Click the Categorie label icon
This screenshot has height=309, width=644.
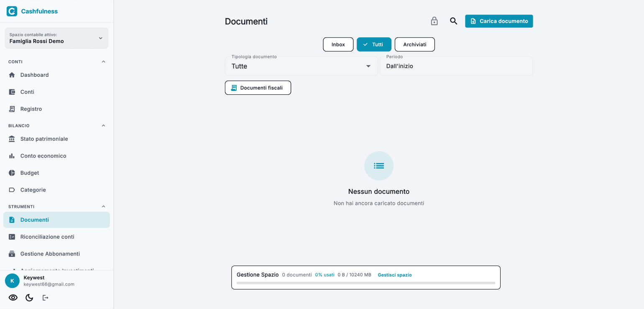click(12, 190)
